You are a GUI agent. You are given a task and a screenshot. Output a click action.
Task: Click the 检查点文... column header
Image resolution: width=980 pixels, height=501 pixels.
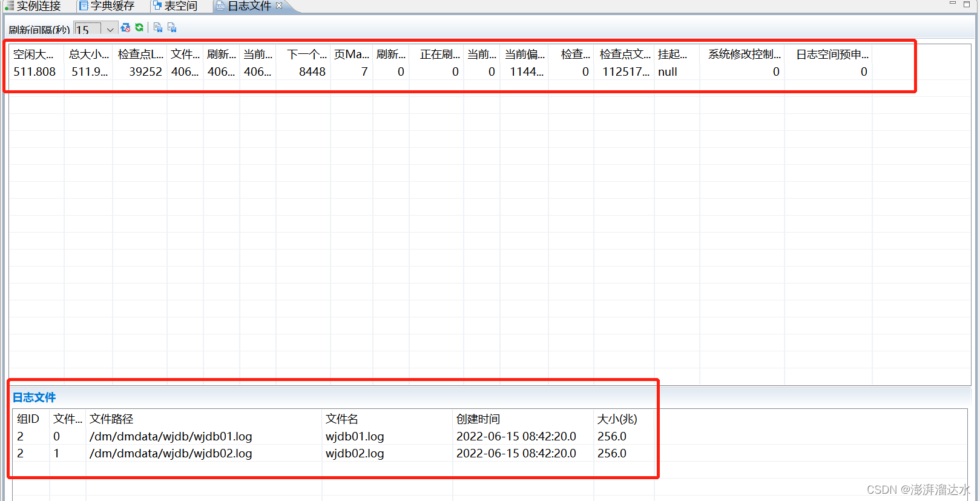[625, 55]
